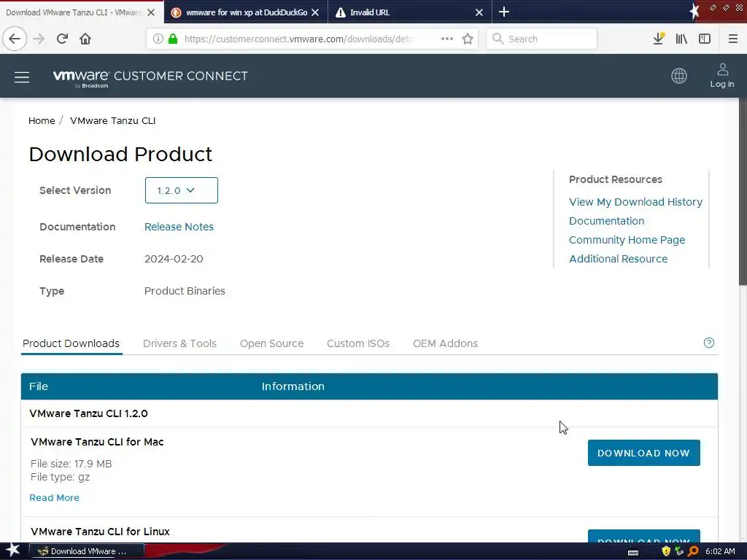Click the keyboard icon in system tray

[x=633, y=552]
